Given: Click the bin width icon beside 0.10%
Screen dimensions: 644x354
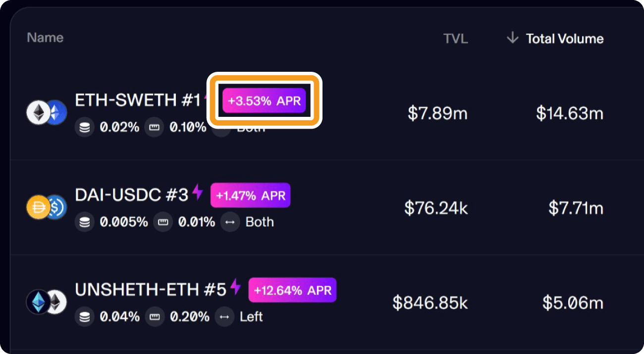Looking at the screenshot, I should pyautogui.click(x=155, y=128).
